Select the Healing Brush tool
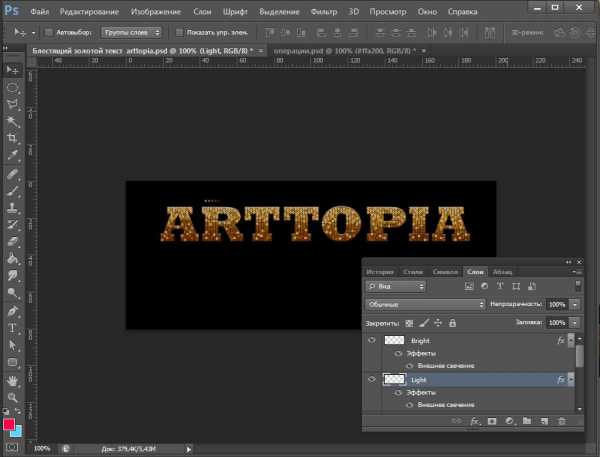Screen dimensions: 600x457 pyautogui.click(x=12, y=174)
